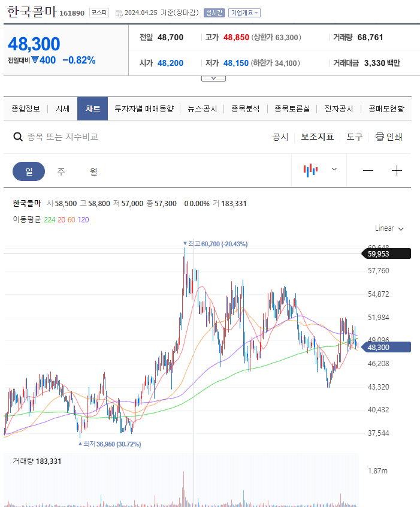Image resolution: width=420 pixels, height=507 pixels.
Task: Open the 종목분석 tab
Action: 246,108
